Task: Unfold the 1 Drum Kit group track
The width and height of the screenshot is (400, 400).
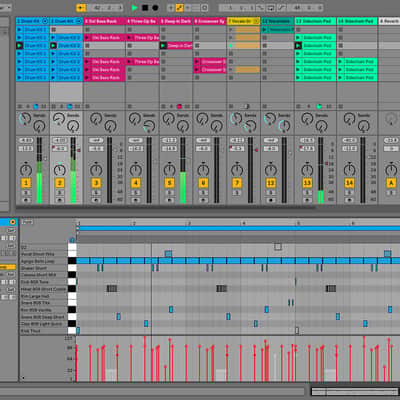Action: coord(45,21)
